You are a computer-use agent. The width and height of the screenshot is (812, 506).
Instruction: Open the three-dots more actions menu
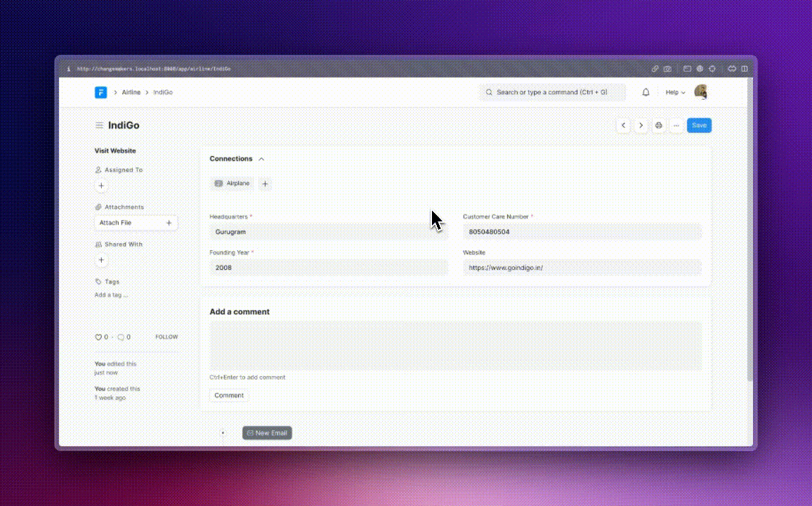click(676, 125)
